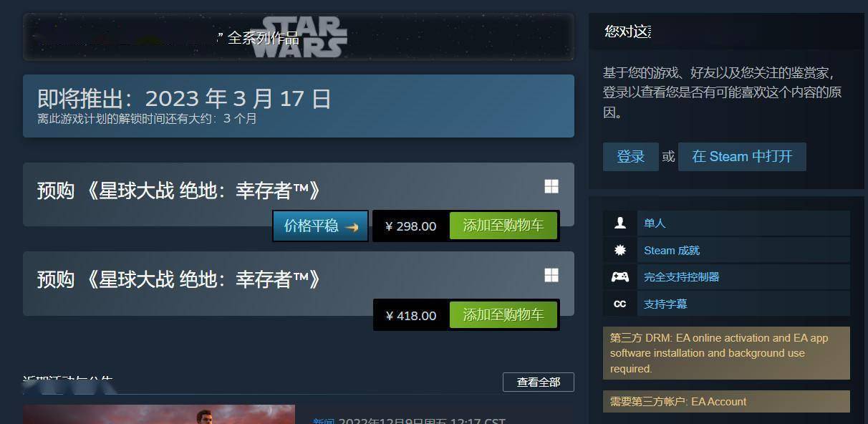Click the orange arrow on 价格平稳 button
Screen dimensions: 868x424
(x=352, y=227)
